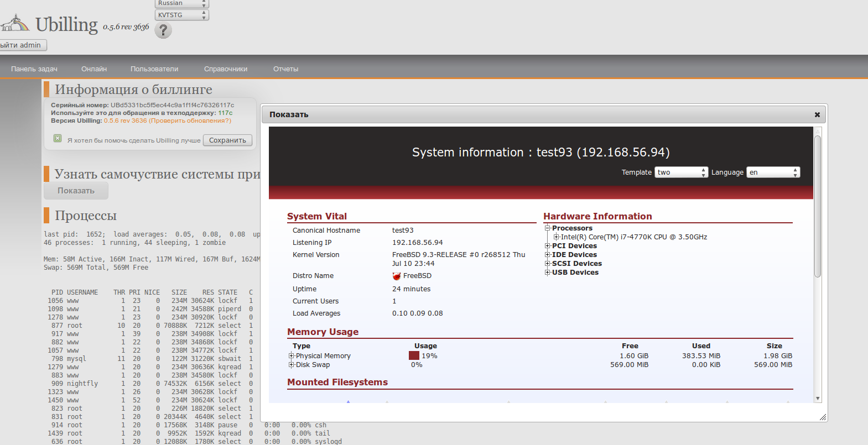Image resolution: width=868 pixels, height=445 pixels.
Task: Click the Ubilling logo icon
Action: point(14,23)
